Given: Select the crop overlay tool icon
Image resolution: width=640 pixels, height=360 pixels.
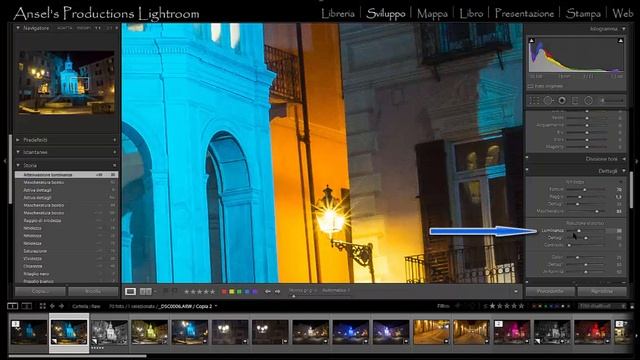Looking at the screenshot, I should click(534, 100).
